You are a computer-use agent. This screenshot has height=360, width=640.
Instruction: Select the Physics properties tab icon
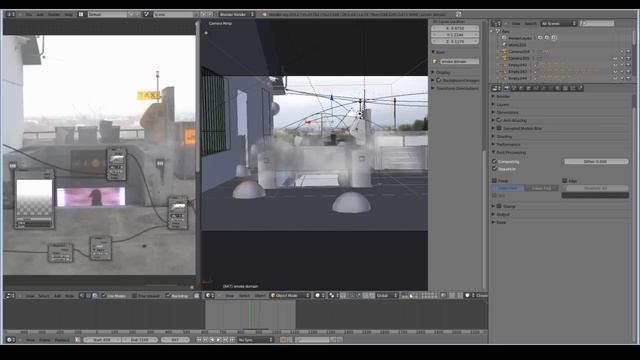(580, 88)
